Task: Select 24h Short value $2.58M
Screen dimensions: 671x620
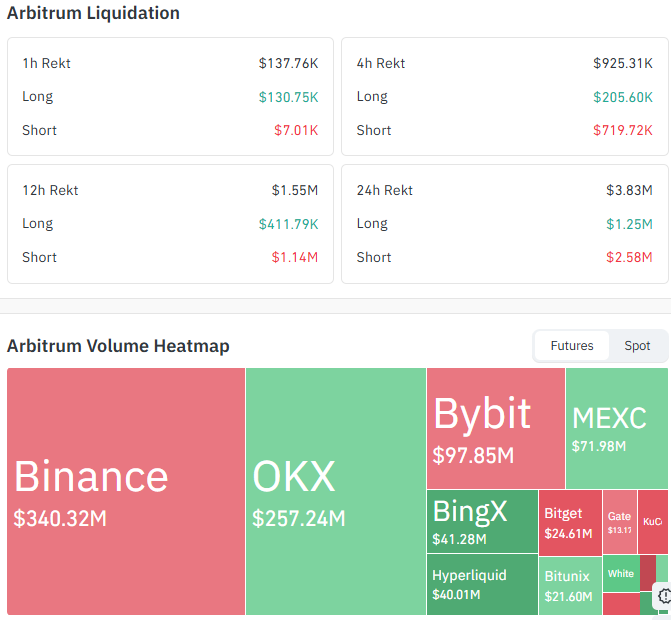Action: (x=629, y=257)
